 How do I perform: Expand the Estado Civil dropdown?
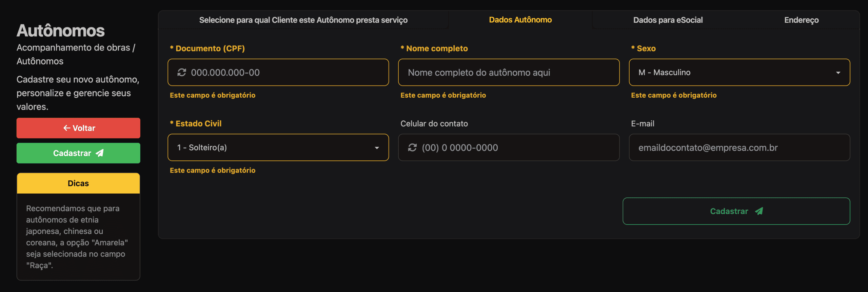pyautogui.click(x=278, y=148)
